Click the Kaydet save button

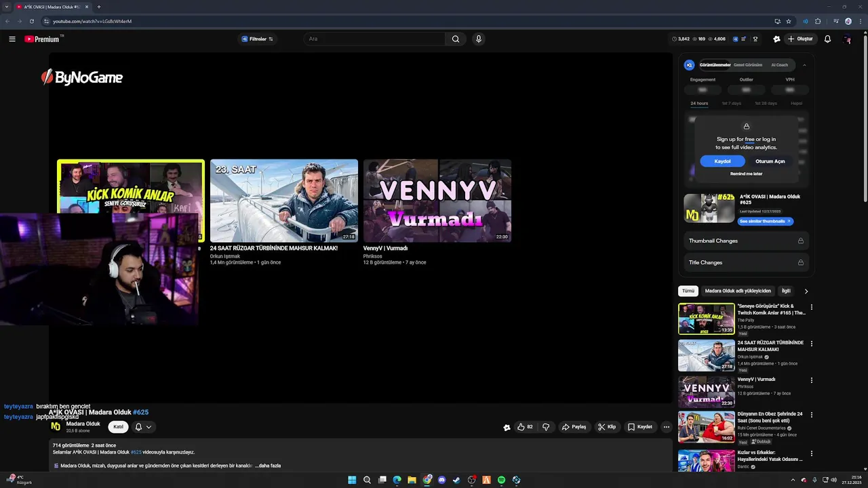[x=640, y=427]
